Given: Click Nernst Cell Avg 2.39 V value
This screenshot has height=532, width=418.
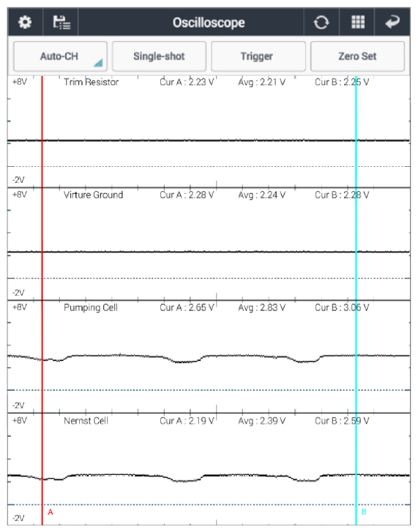Looking at the screenshot, I should click(x=261, y=421).
